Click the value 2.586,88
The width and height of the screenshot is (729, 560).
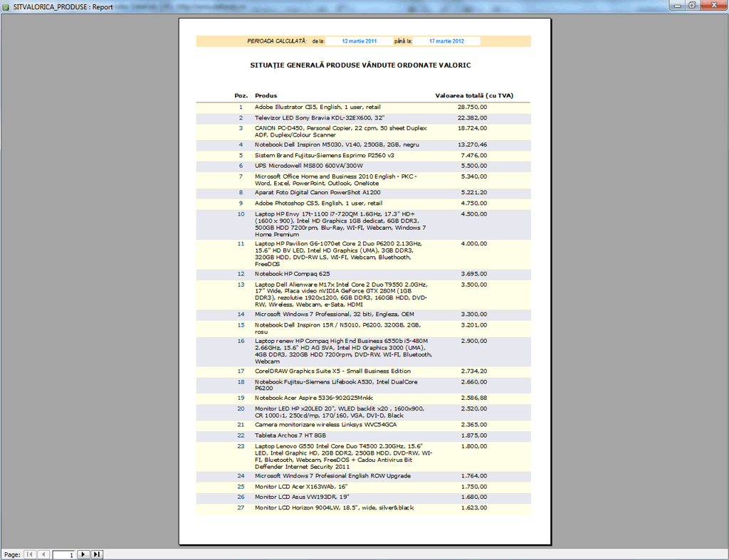[474, 398]
